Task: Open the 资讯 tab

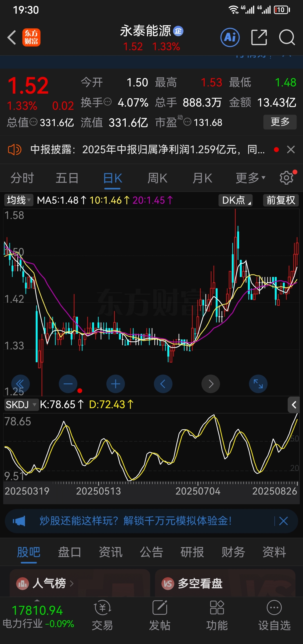Action: click(x=111, y=552)
